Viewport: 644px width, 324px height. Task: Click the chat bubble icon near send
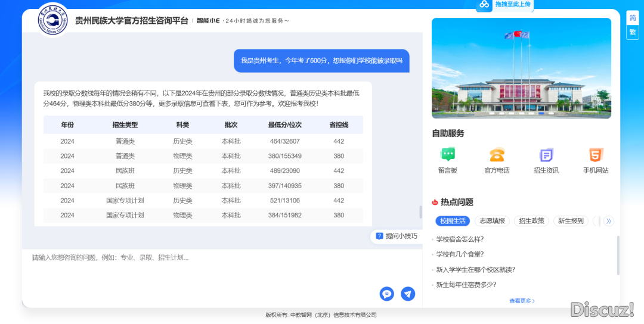coord(386,294)
